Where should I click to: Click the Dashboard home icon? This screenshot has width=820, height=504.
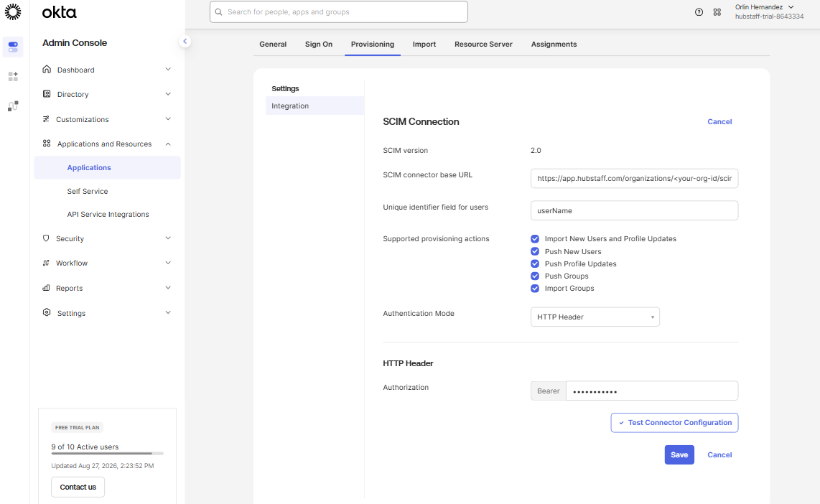[x=47, y=69]
